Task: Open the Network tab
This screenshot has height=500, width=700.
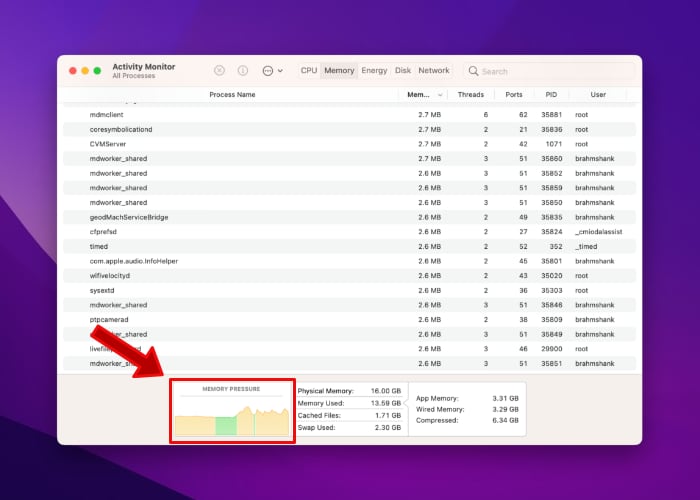Action: [434, 71]
